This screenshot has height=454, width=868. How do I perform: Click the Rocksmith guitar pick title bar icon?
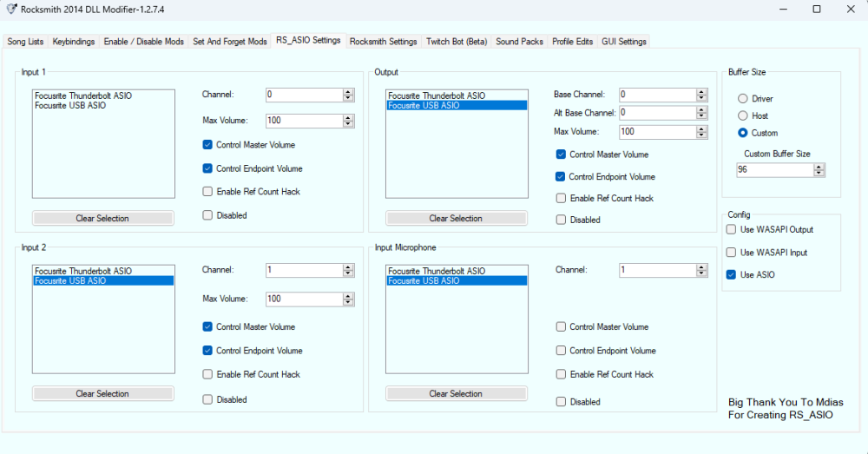click(10, 10)
